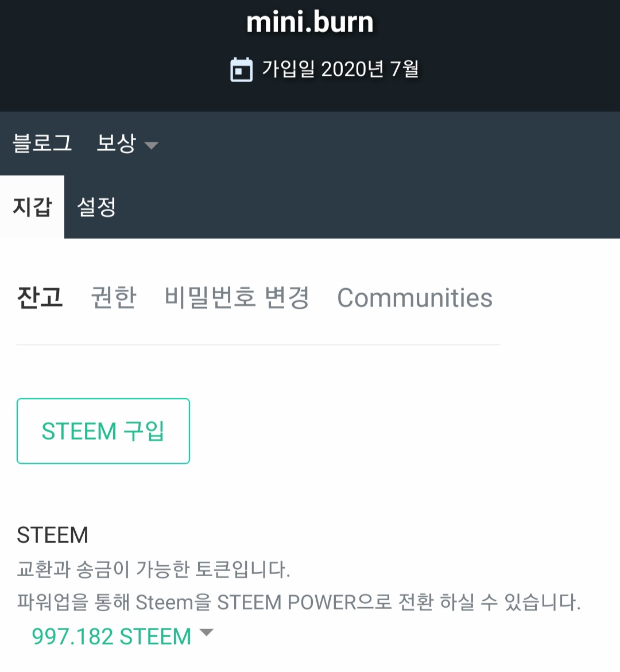Click the divider line under the wallet sub-tabs

click(258, 344)
